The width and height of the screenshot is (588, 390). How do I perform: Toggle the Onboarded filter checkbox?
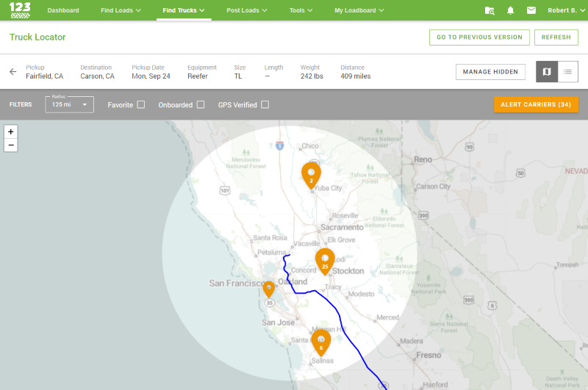(201, 104)
